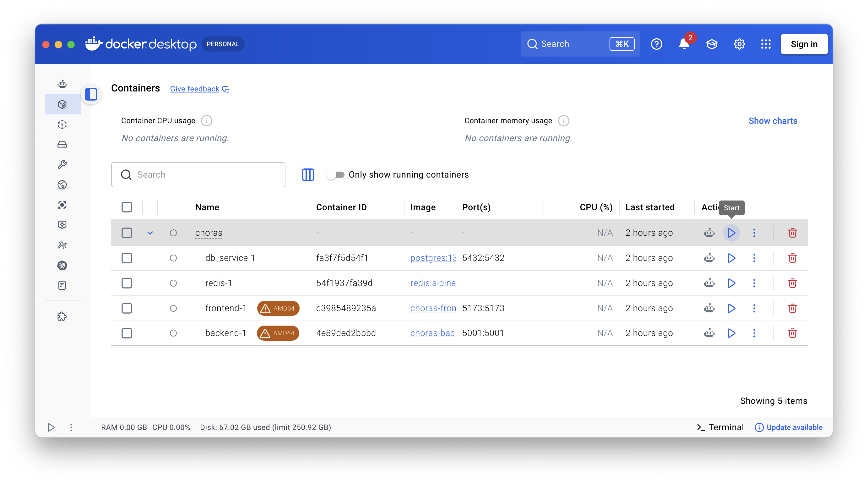Image resolution: width=868 pixels, height=484 pixels.
Task: Open more actions for choras
Action: pos(754,233)
